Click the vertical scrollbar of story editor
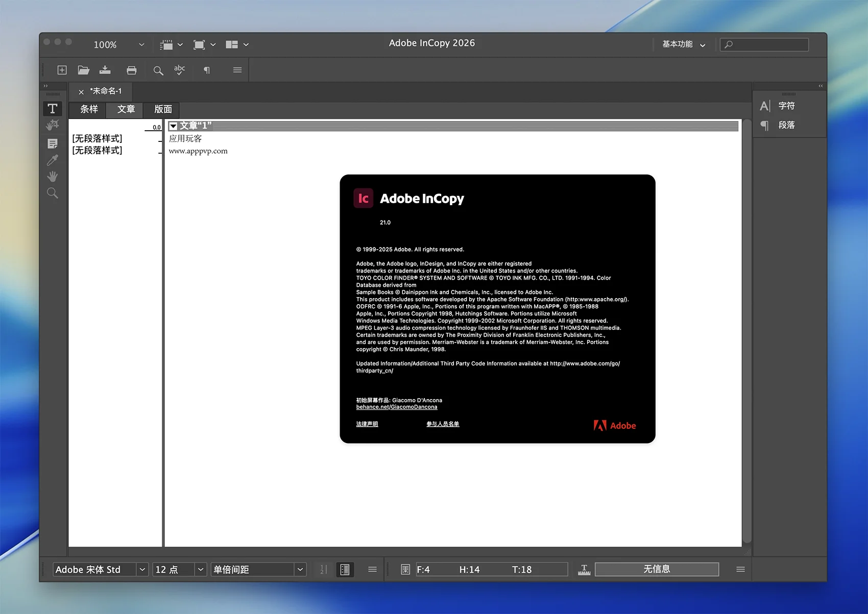 (x=747, y=332)
